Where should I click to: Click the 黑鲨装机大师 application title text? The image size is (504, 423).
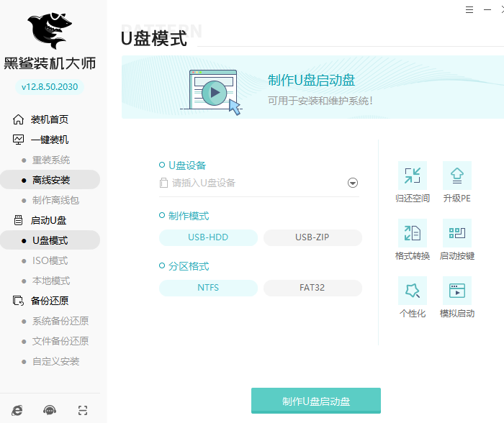pos(50,63)
